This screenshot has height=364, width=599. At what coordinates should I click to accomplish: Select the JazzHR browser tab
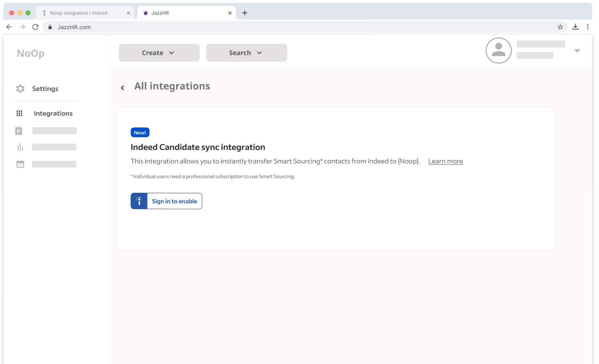coord(186,13)
